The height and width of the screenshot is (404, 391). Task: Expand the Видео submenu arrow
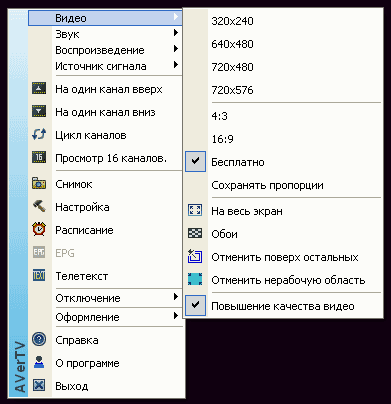tap(176, 17)
